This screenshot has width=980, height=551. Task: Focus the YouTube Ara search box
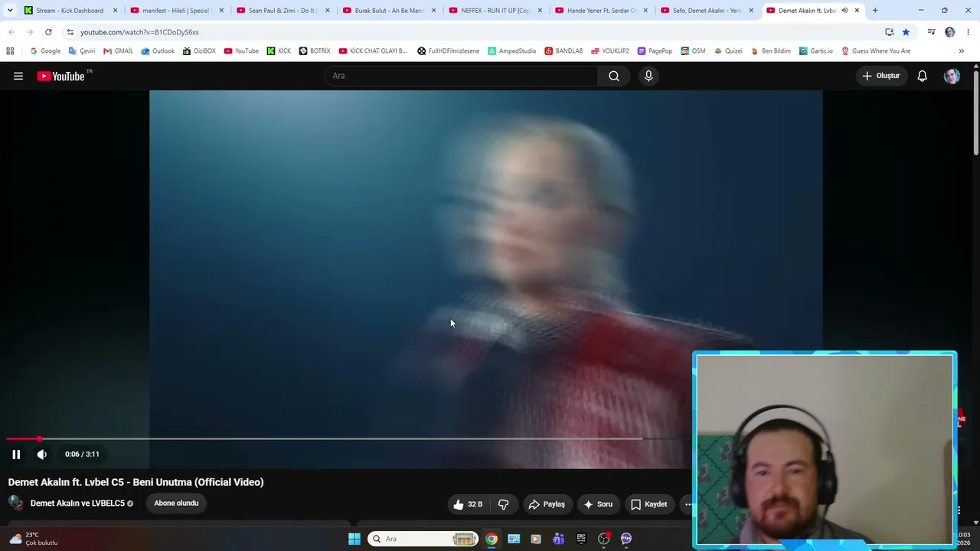(461, 76)
